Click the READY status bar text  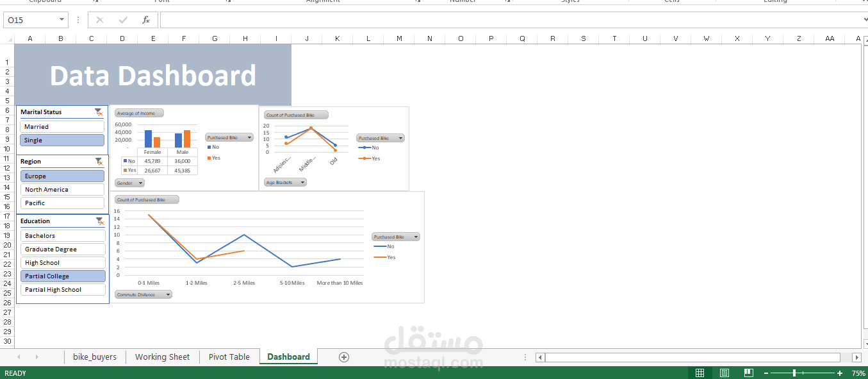pyautogui.click(x=15, y=373)
